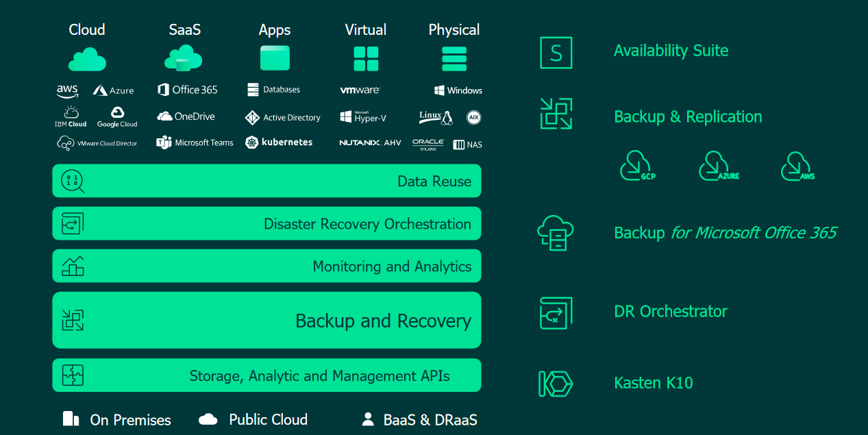Click the BaaS & DRaaS person icon

[369, 419]
